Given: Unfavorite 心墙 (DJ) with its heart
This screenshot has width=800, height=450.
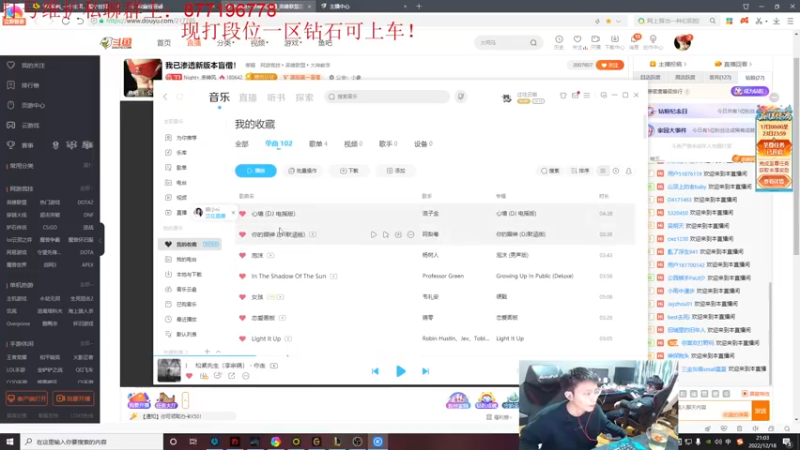Looking at the screenshot, I should (242, 214).
